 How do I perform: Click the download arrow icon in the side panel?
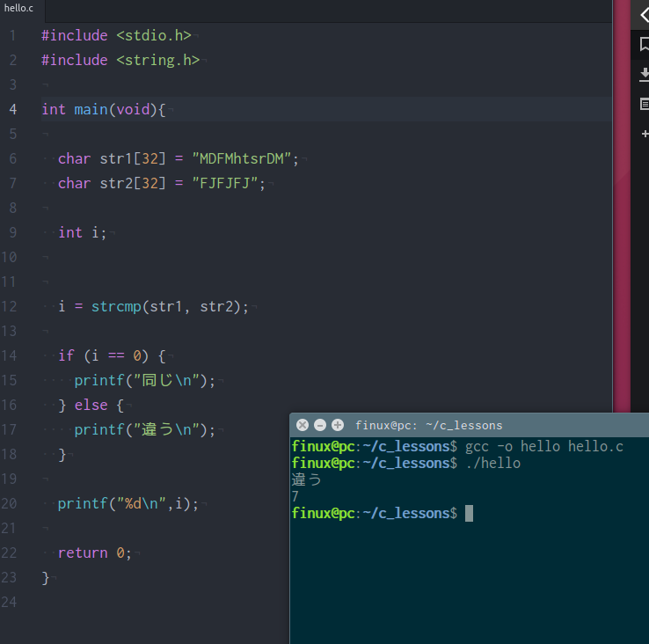(644, 75)
